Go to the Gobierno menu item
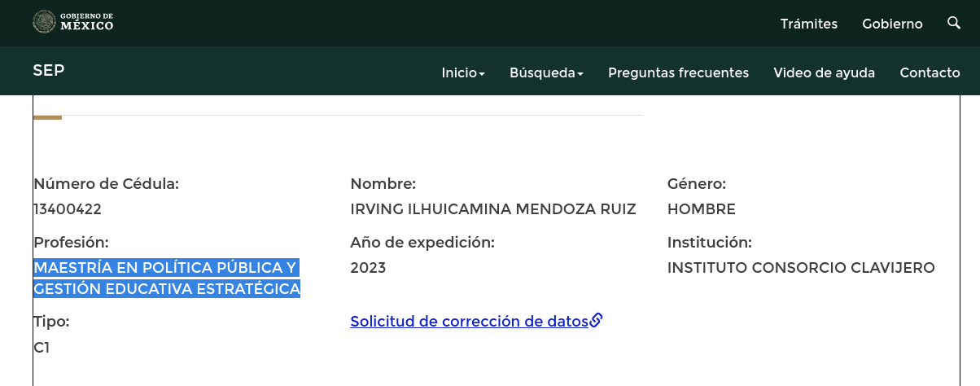Image resolution: width=980 pixels, height=386 pixels. tap(892, 24)
